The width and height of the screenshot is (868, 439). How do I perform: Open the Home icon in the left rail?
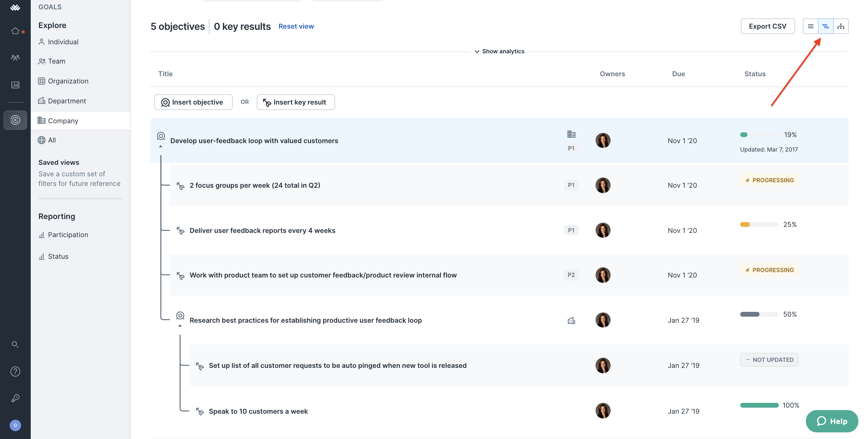(x=15, y=31)
